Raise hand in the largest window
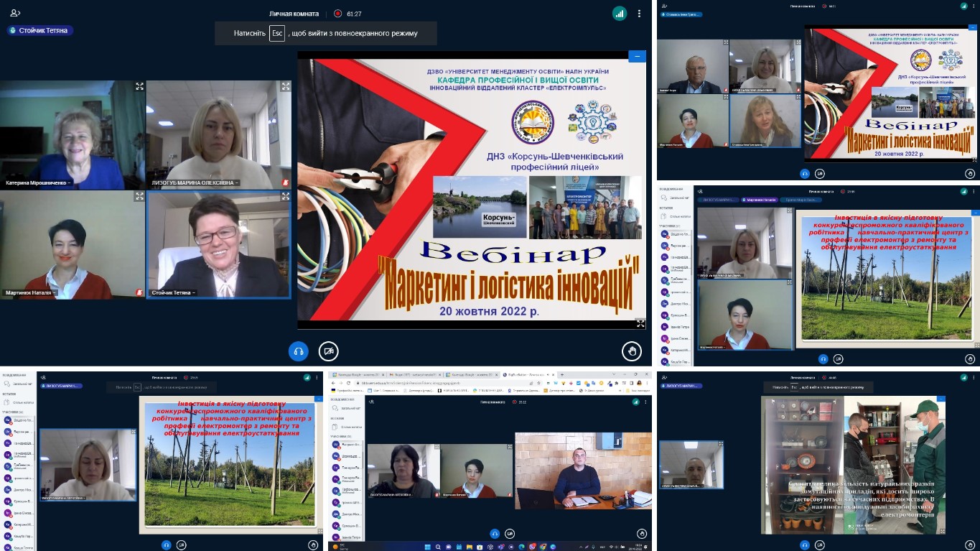Screen dimensions: 980x551 click(x=632, y=351)
